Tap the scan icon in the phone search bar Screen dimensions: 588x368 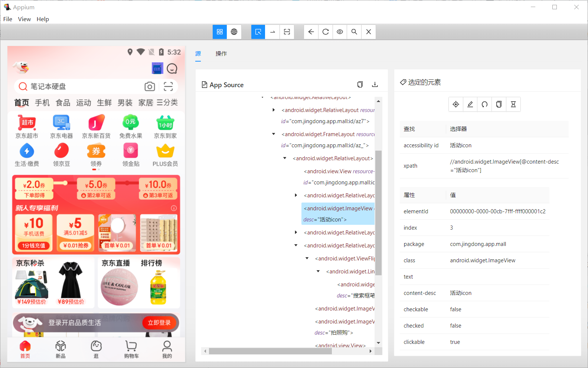pos(168,86)
